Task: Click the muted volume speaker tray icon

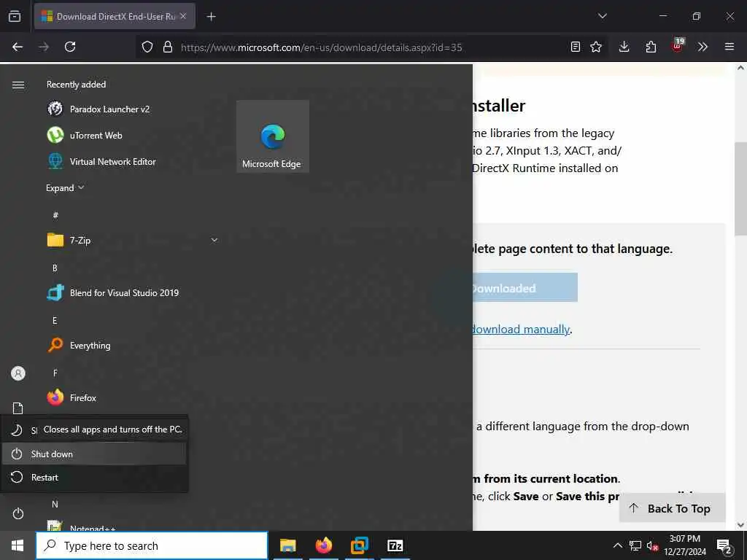Action: (652, 545)
